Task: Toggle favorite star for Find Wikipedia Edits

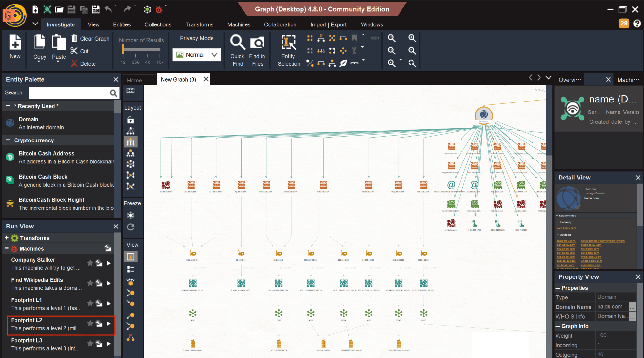Action: click(x=90, y=283)
